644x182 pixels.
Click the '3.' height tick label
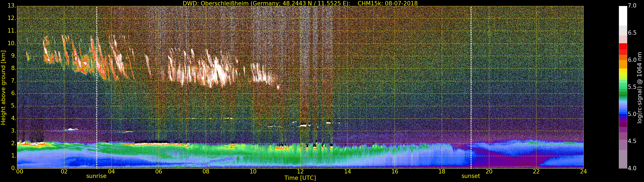14,131
